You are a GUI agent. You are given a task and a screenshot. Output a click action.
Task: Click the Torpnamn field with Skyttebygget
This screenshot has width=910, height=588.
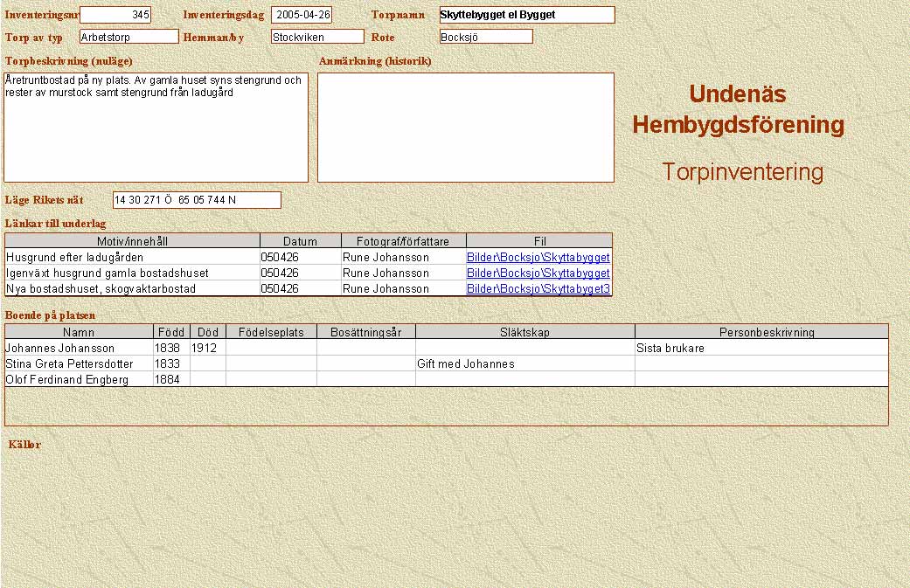(526, 15)
